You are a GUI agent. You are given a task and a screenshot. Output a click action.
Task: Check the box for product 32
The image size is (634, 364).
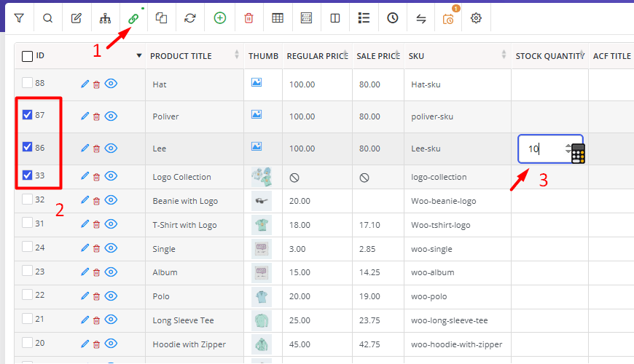click(x=27, y=199)
